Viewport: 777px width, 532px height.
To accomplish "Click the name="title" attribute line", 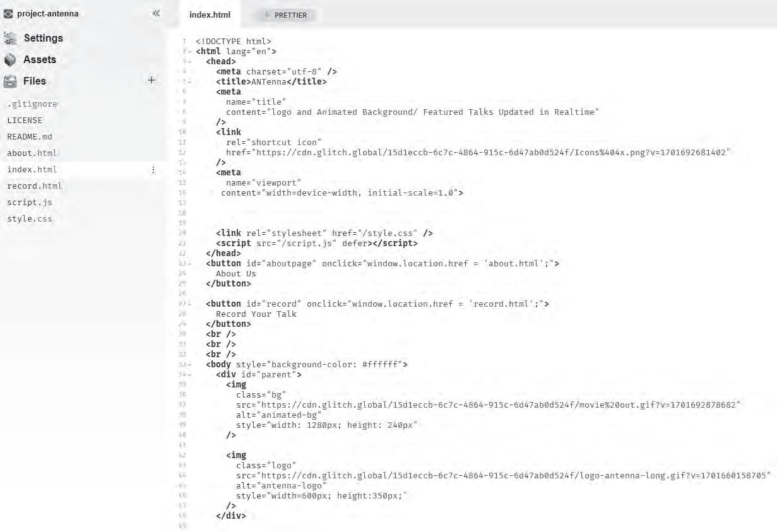I will point(256,102).
